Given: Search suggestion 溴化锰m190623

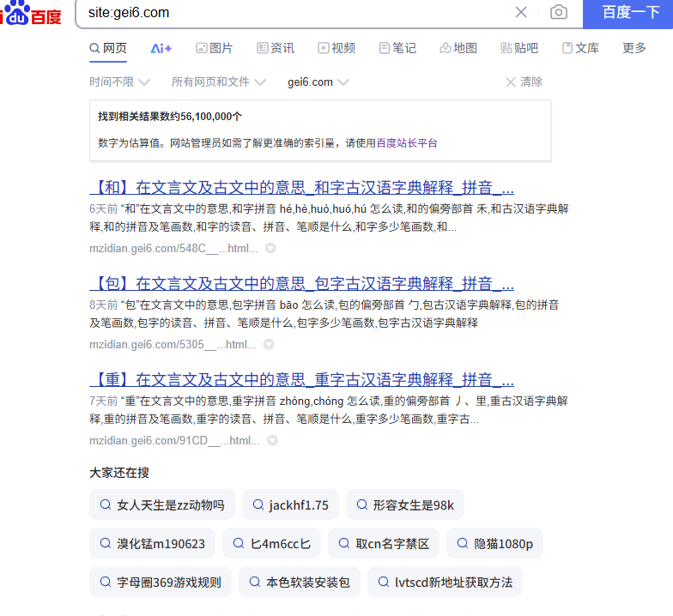Looking at the screenshot, I should tap(153, 544).
